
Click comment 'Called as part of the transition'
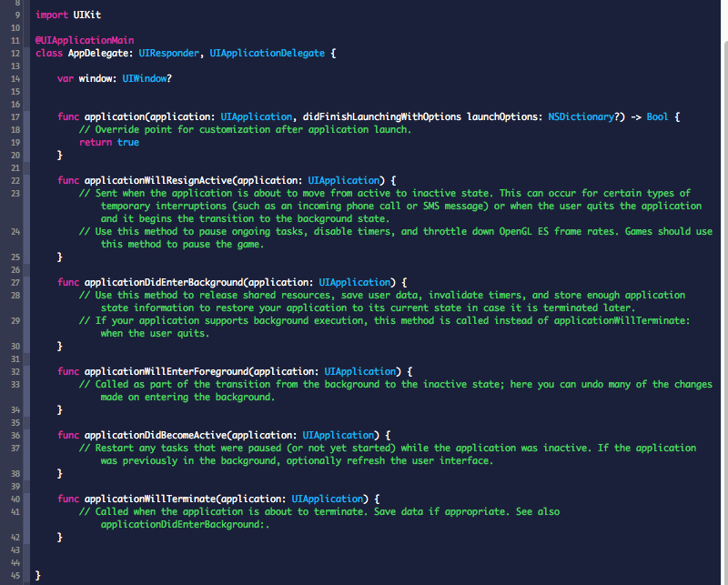(x=396, y=390)
